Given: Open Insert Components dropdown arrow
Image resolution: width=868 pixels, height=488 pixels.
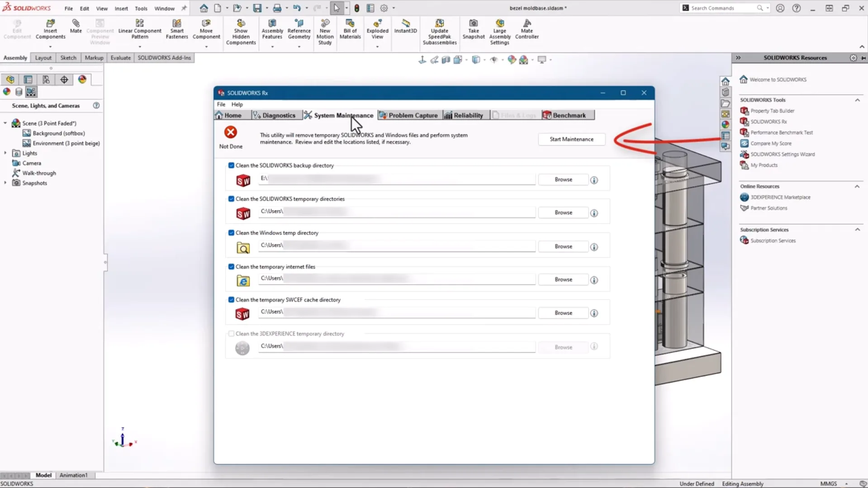Looking at the screenshot, I should point(50,47).
